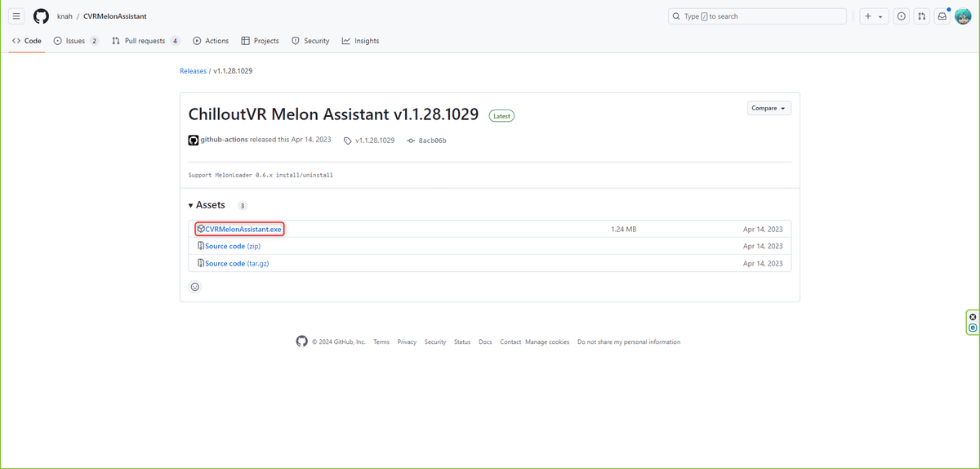The height and width of the screenshot is (469, 980).
Task: Open the Issues tab
Action: click(76, 41)
